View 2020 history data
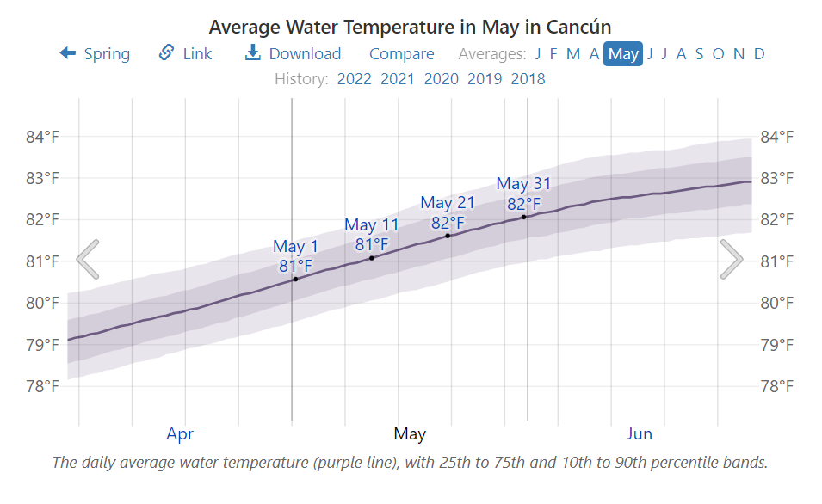The height and width of the screenshot is (504, 822). point(441,79)
